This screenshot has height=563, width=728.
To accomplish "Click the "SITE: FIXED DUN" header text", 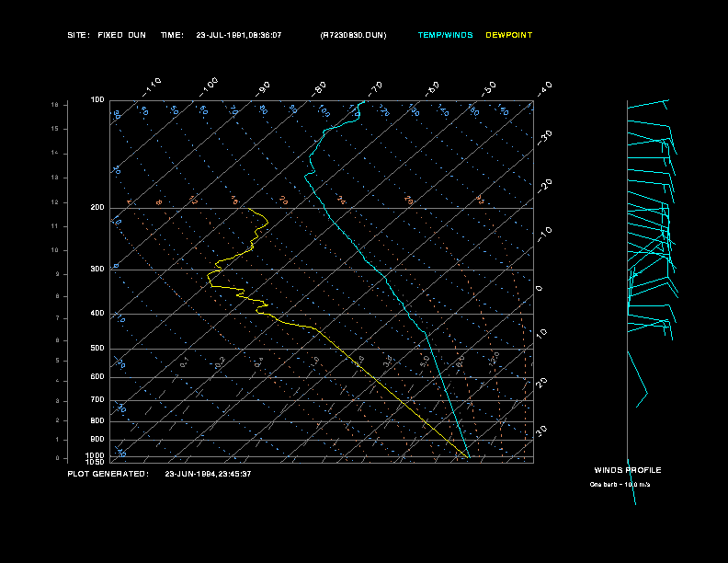I will pyautogui.click(x=107, y=35).
